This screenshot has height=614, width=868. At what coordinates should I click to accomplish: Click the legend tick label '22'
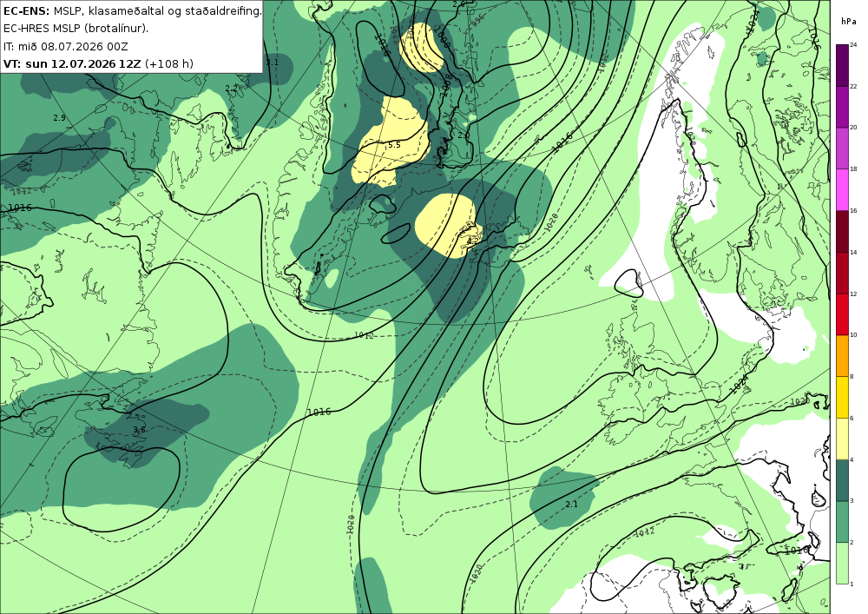(853, 86)
